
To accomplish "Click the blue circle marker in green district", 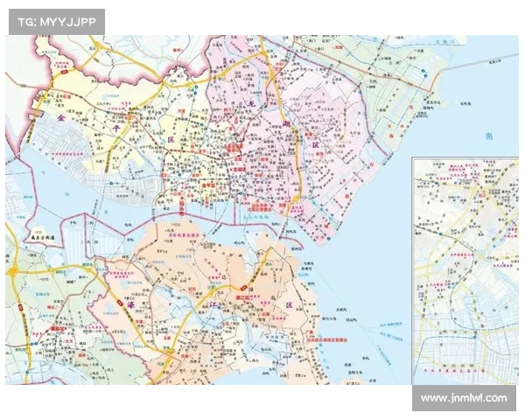I will pyautogui.click(x=423, y=69).
